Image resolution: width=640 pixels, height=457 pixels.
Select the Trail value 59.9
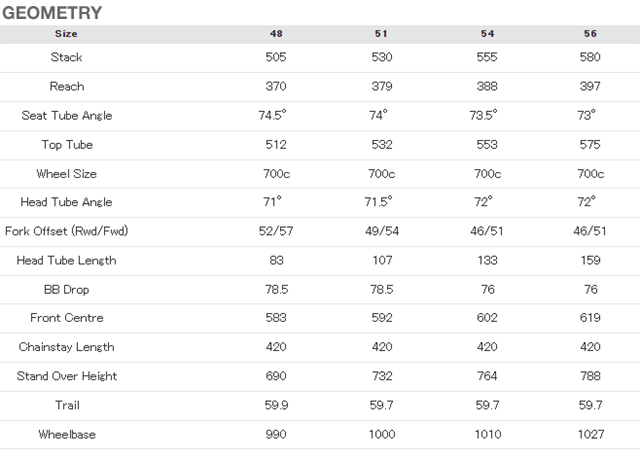point(276,405)
